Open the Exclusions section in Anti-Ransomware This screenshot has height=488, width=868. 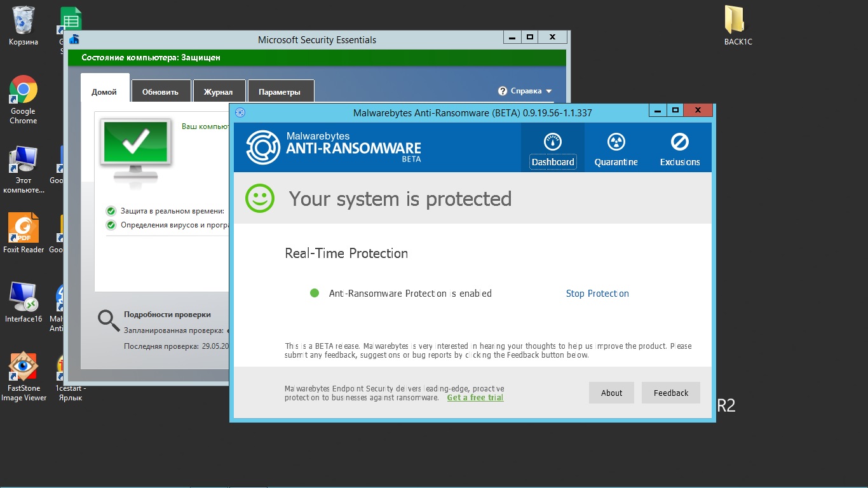click(679, 147)
